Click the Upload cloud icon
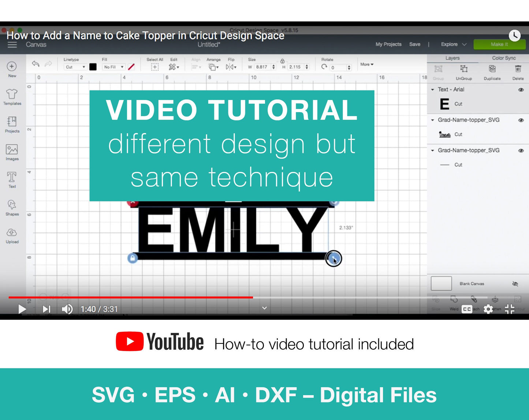Viewport: 529px width, 420px height. click(12, 233)
